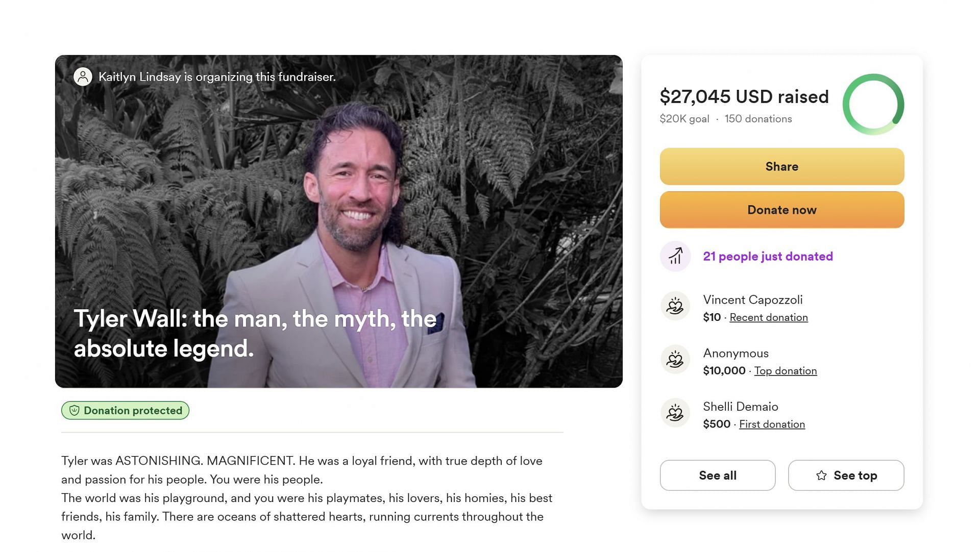Click the 21 people just donated text
The image size is (980, 552).
[768, 256]
